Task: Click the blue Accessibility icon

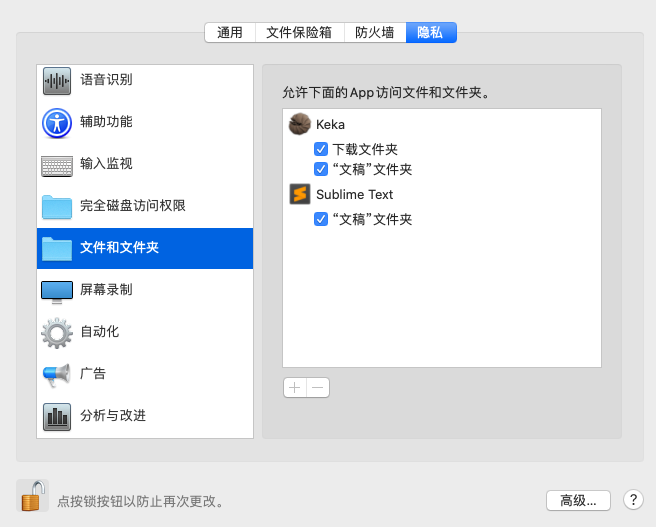Action: [57, 123]
